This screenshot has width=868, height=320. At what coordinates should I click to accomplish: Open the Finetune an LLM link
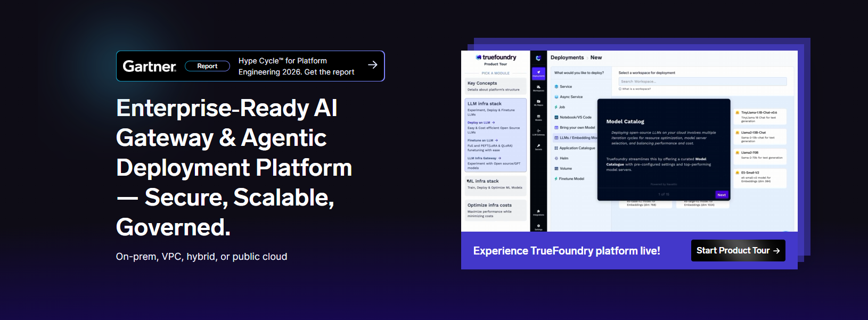pos(483,141)
